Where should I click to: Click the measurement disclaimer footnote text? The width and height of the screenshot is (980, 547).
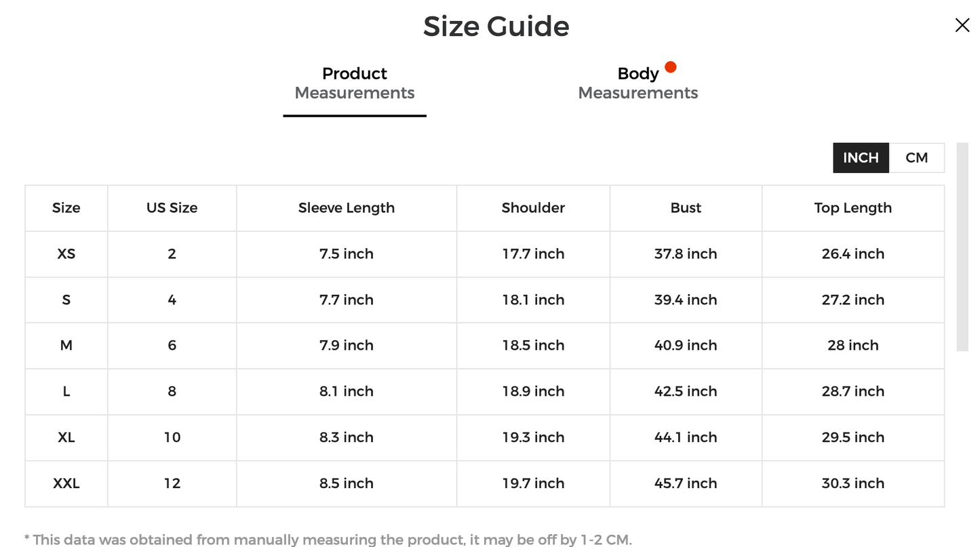[328, 540]
